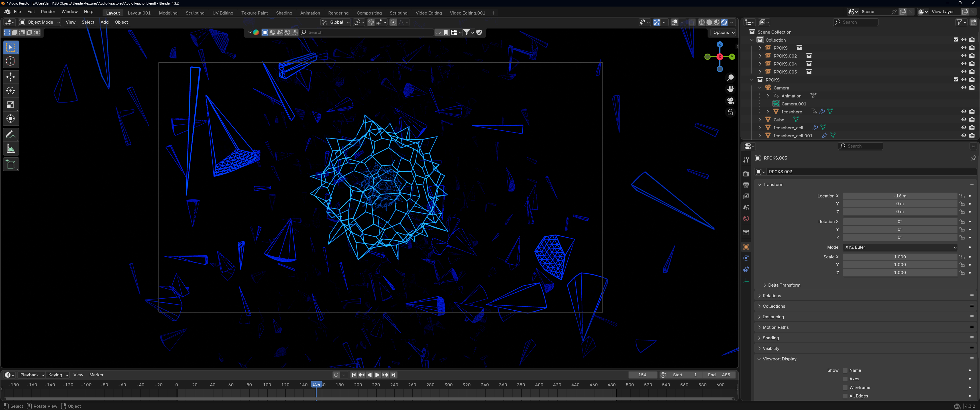The image size is (980, 410).
Task: Choose the Measure ruler tool
Action: point(11,149)
